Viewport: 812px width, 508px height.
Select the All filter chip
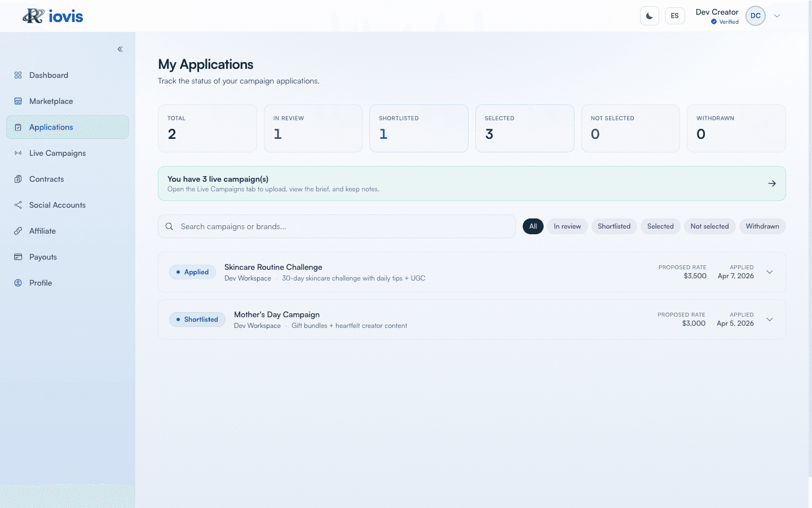pyautogui.click(x=533, y=226)
